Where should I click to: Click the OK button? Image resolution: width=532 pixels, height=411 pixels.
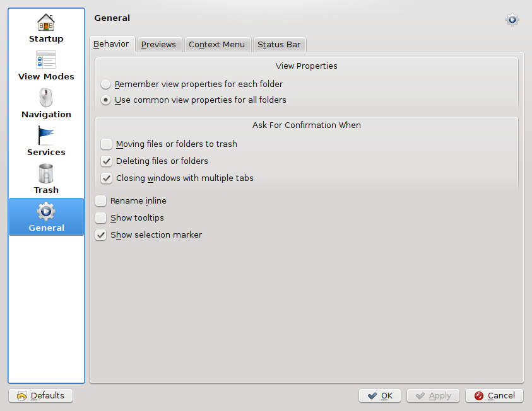point(380,396)
